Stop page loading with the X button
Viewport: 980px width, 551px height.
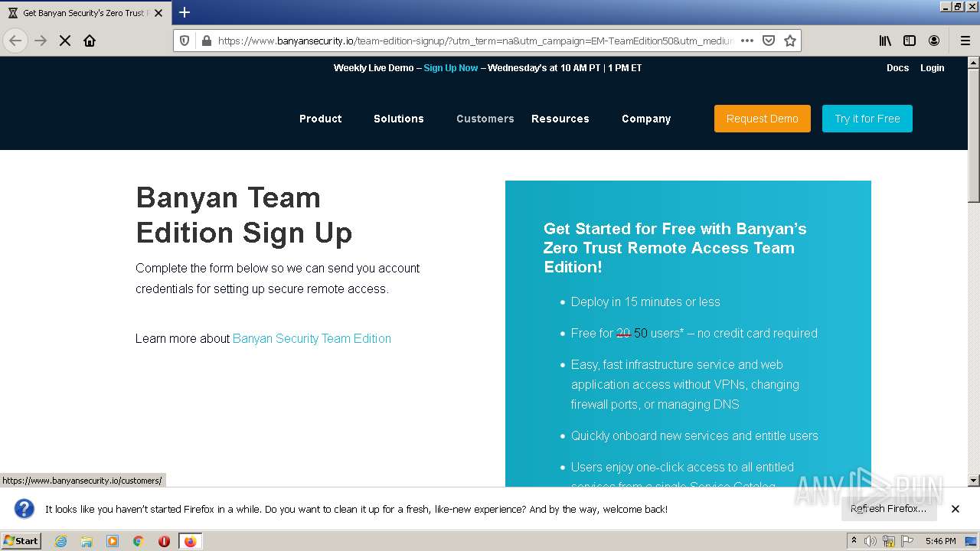(x=65, y=41)
